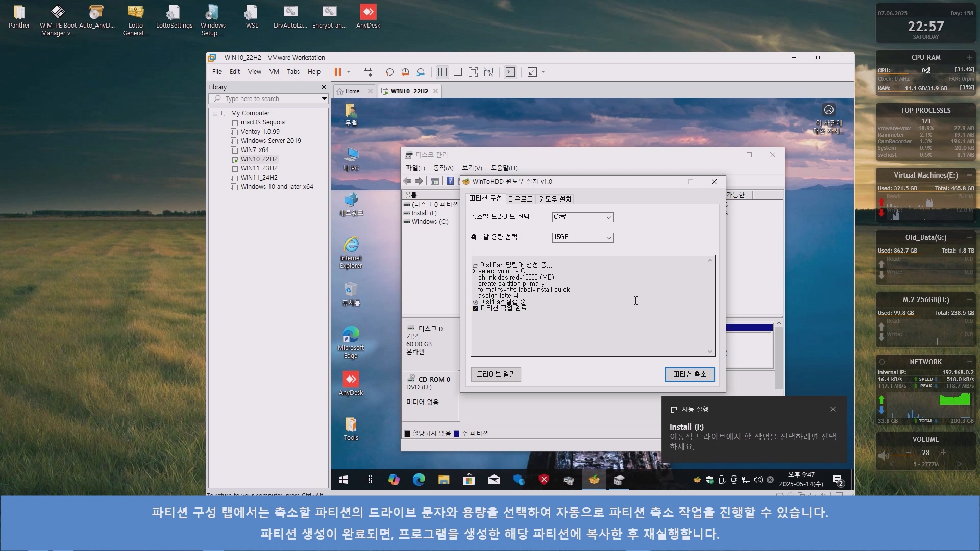Open Internet Explorer on guest desktop

coord(351,253)
